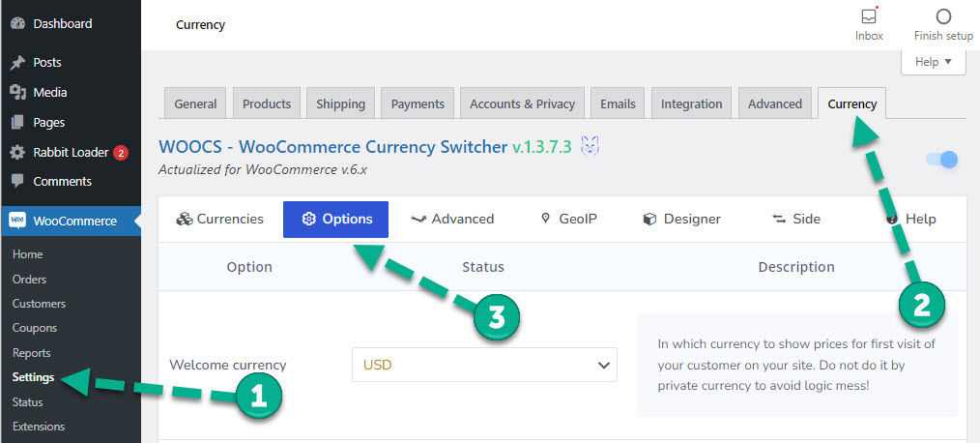Open the Coupons submenu link
Screen dimensions: 980x443
click(35, 328)
